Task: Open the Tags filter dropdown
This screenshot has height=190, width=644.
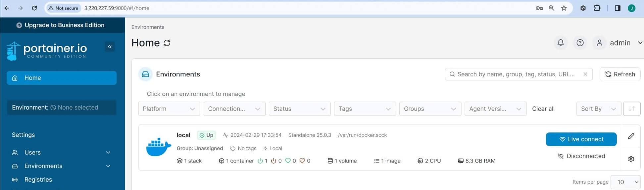Action: (x=365, y=109)
